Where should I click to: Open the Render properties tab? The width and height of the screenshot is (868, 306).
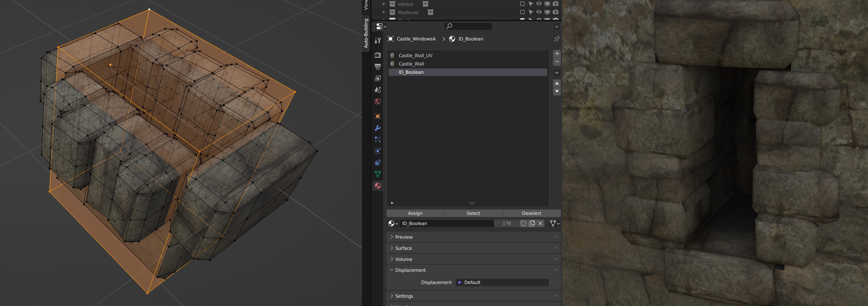coord(378,55)
